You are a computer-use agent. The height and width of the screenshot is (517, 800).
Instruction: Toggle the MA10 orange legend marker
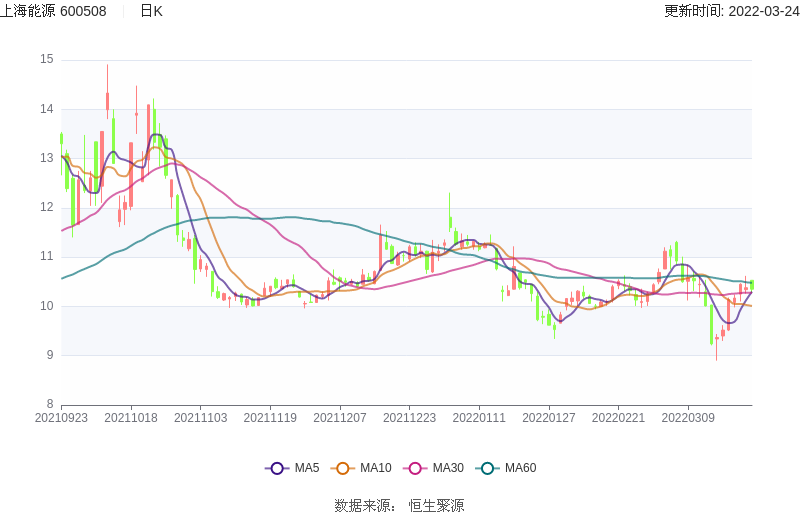pos(342,468)
